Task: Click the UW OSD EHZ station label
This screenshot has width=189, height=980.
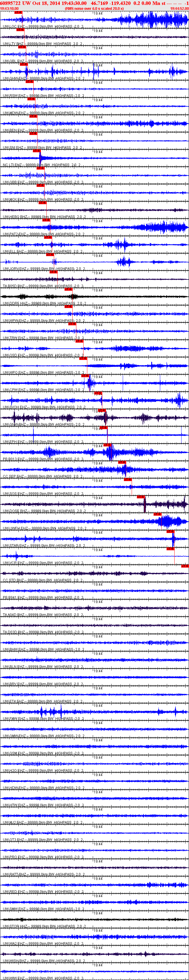Action: (43, 355)
